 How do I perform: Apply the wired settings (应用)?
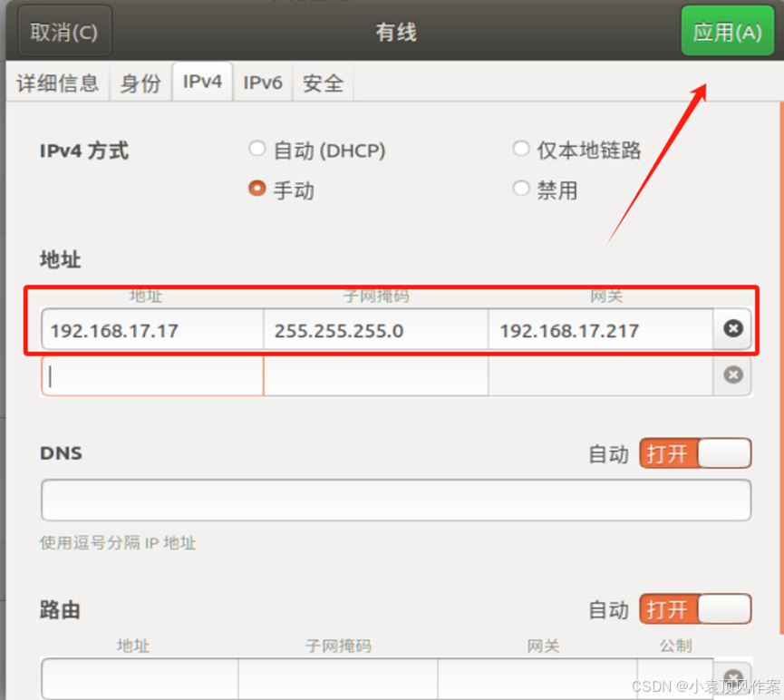pos(727,31)
